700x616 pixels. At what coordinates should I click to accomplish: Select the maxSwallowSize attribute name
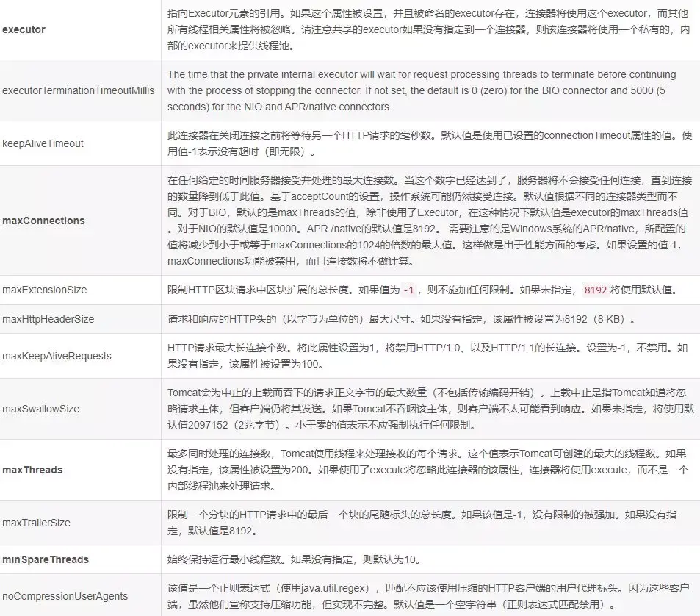[x=40, y=409]
